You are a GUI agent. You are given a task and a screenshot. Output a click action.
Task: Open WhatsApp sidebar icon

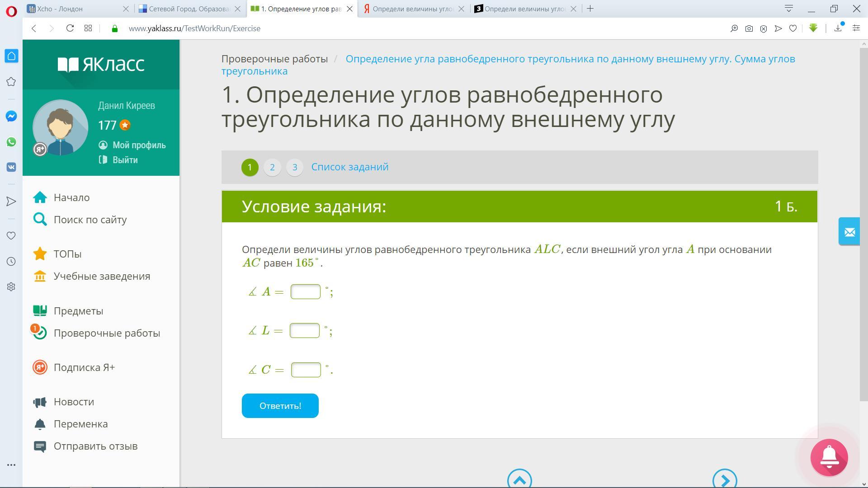11,142
